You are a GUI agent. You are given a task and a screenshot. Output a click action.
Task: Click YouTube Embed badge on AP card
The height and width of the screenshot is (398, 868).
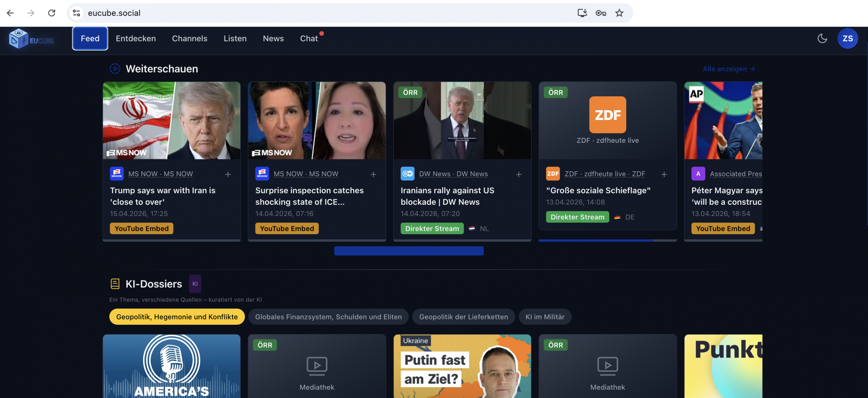click(723, 228)
